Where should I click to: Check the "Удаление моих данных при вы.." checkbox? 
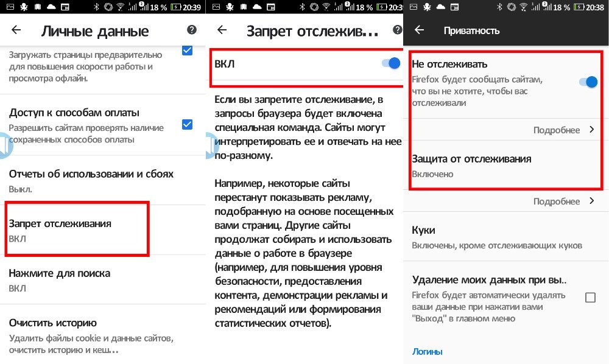[x=590, y=298]
